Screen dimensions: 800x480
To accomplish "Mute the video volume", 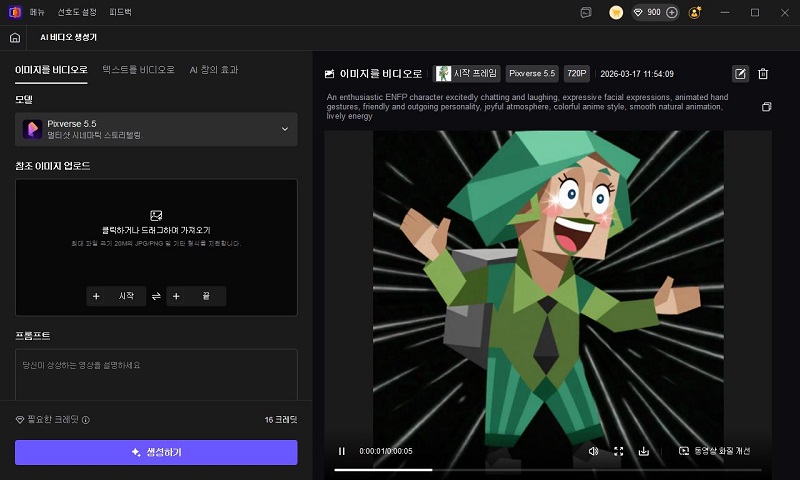I will click(593, 451).
